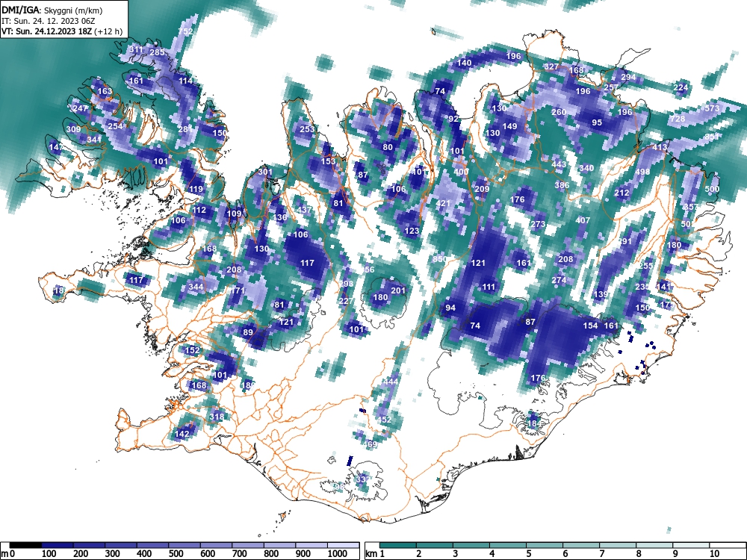Click the visibility value 318 in the southwest

click(x=217, y=417)
